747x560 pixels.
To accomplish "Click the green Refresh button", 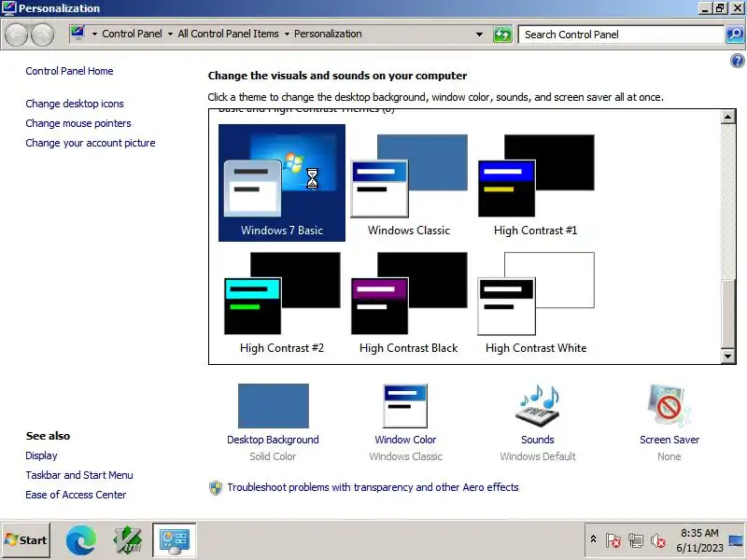I will [x=502, y=35].
